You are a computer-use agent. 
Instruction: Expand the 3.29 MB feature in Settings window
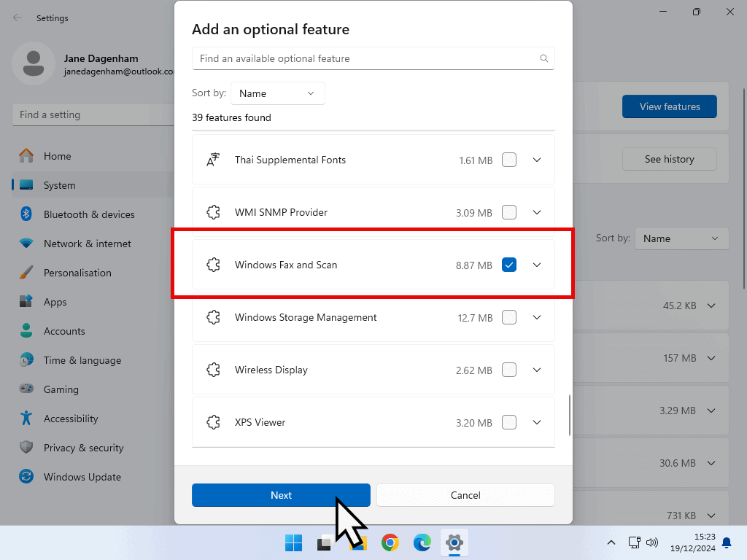pyautogui.click(x=711, y=411)
